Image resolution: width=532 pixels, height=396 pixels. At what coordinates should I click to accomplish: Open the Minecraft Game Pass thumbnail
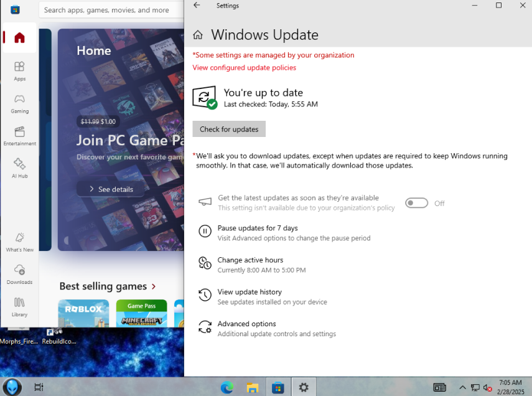pyautogui.click(x=141, y=313)
